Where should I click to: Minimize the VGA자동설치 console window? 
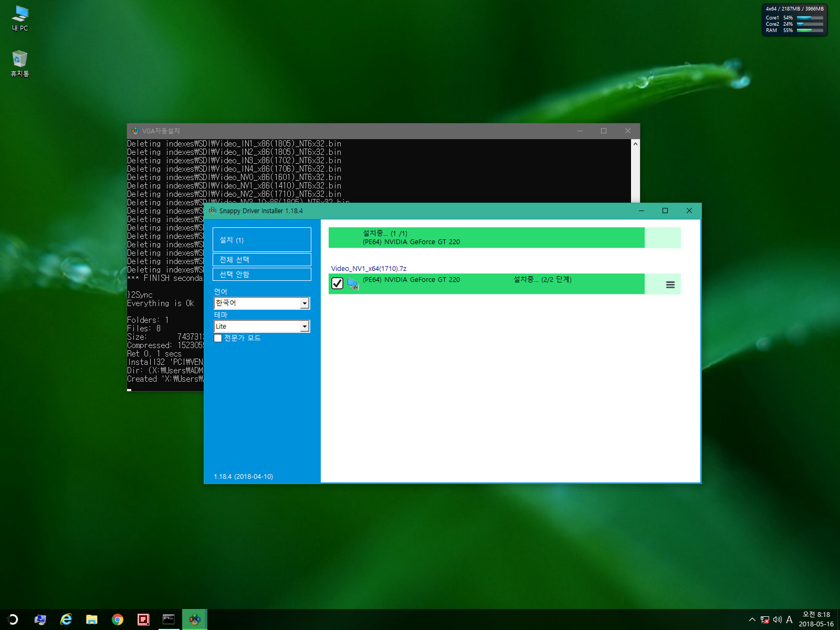pyautogui.click(x=580, y=131)
